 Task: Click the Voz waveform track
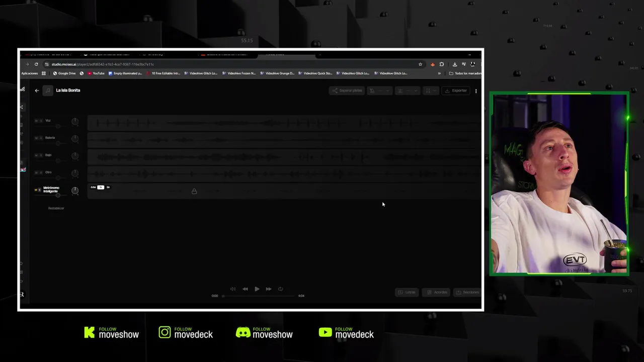pos(284,122)
